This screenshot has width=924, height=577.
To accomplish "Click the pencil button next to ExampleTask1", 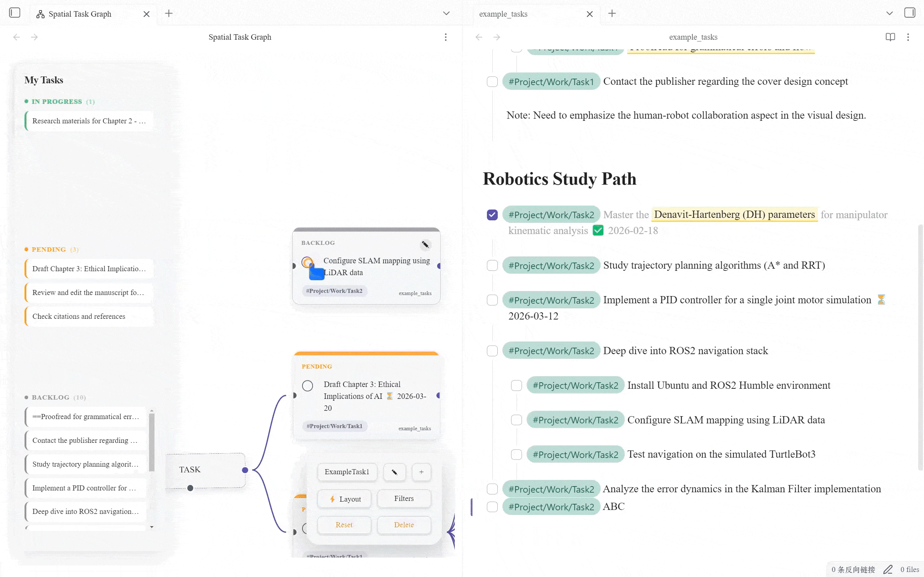I will pyautogui.click(x=395, y=472).
